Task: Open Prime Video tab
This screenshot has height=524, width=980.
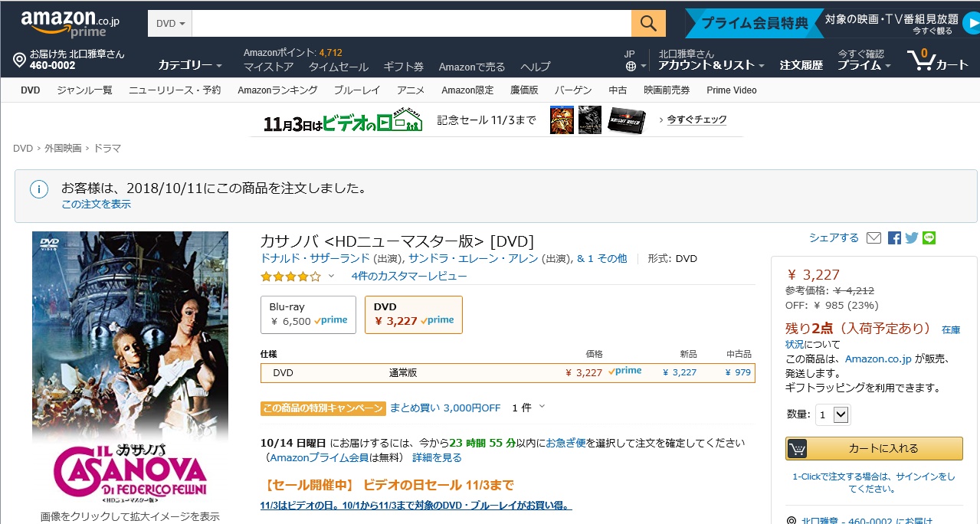Action: point(731,90)
